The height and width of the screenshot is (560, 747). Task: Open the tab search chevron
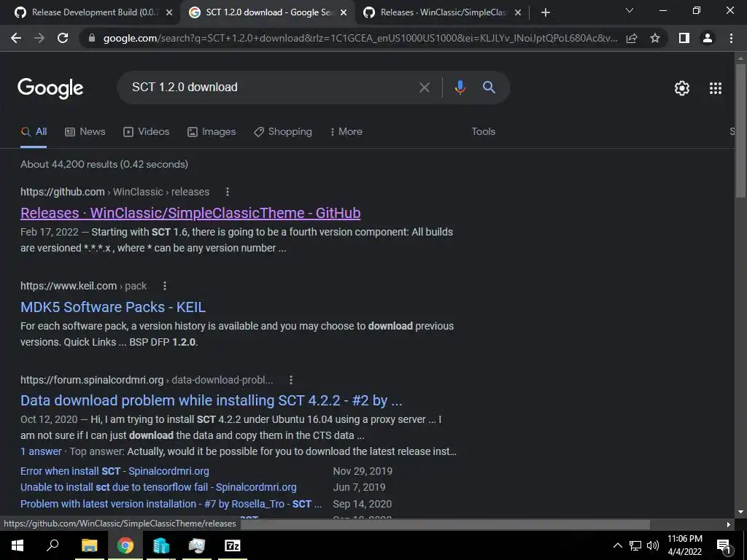tap(630, 10)
